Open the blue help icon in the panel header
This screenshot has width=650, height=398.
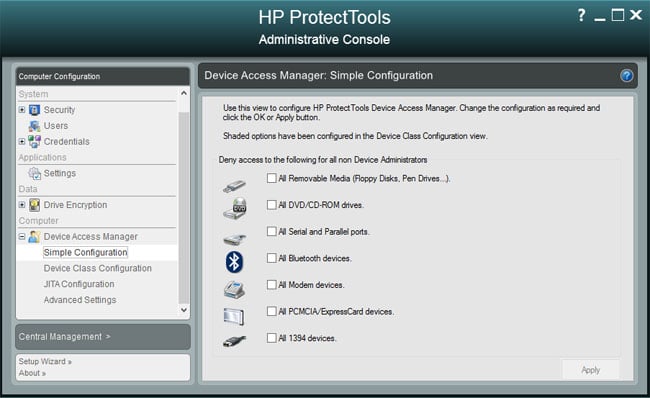[627, 75]
